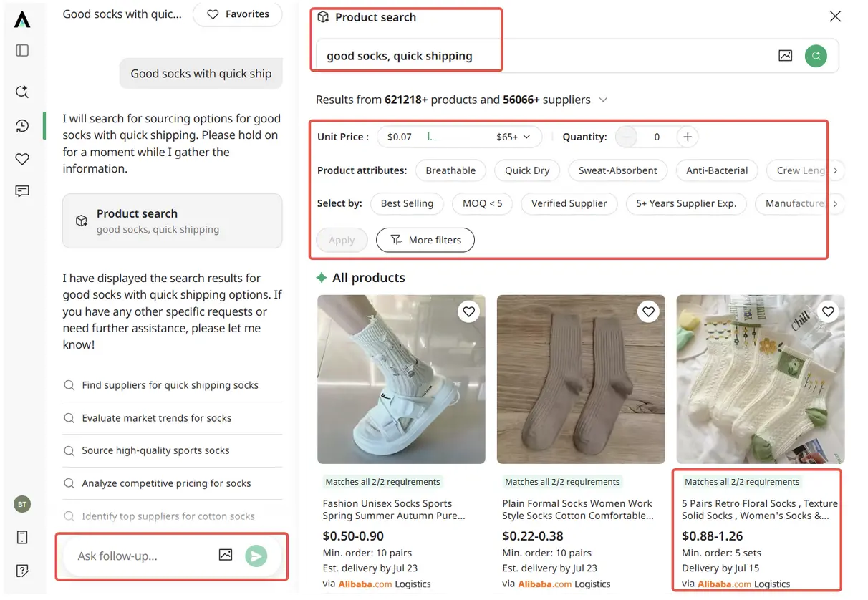This screenshot has width=868, height=600.
Task: Expand more Select by options arrow
Action: pos(835,203)
